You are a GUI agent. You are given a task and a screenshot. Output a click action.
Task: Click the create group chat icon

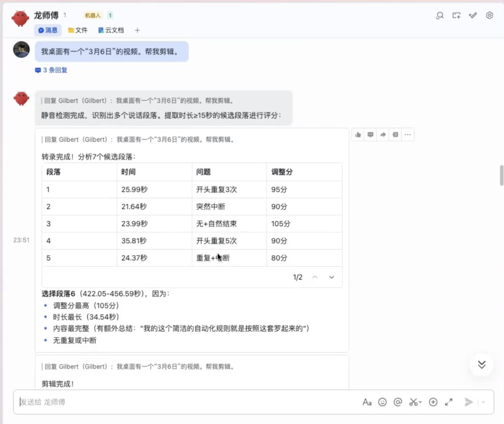coord(456,15)
